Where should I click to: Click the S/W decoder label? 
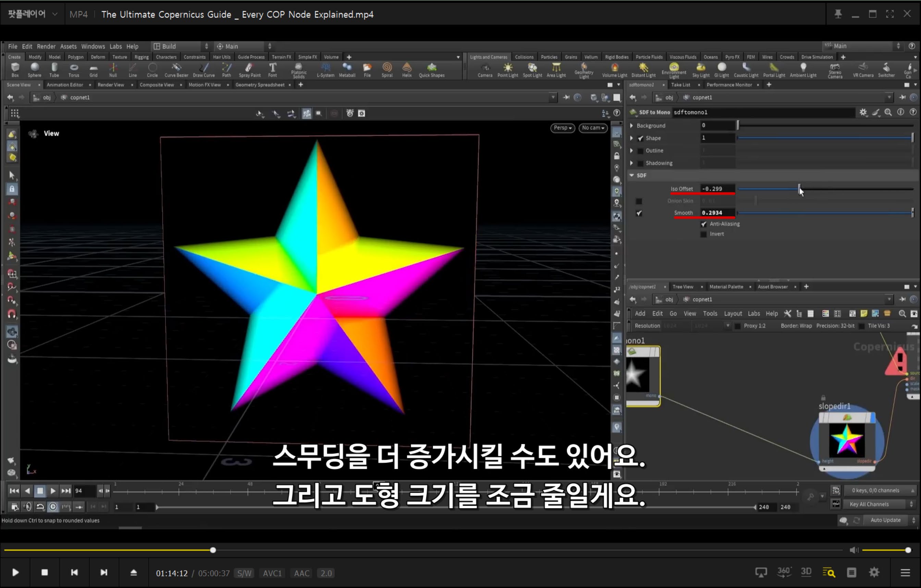(x=244, y=574)
